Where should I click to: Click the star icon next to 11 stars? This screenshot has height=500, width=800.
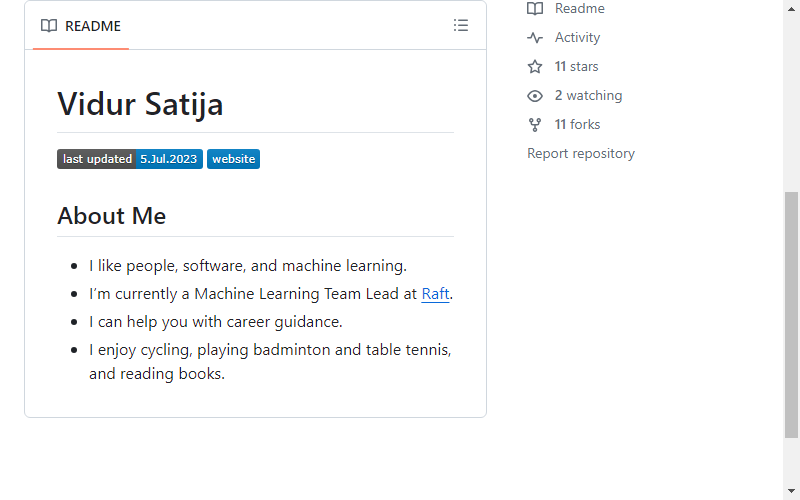(535, 66)
